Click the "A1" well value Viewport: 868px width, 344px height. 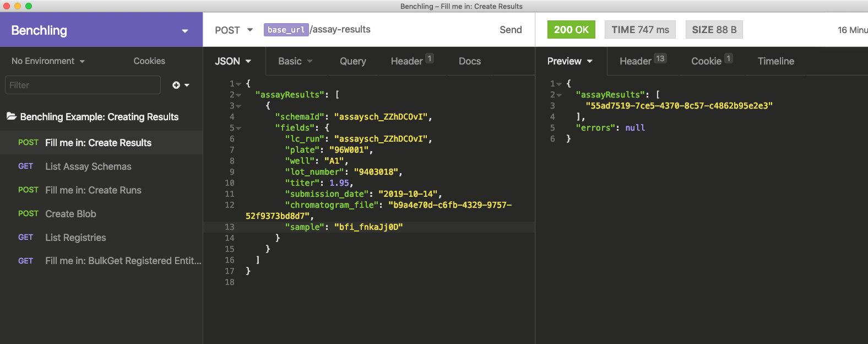[334, 161]
